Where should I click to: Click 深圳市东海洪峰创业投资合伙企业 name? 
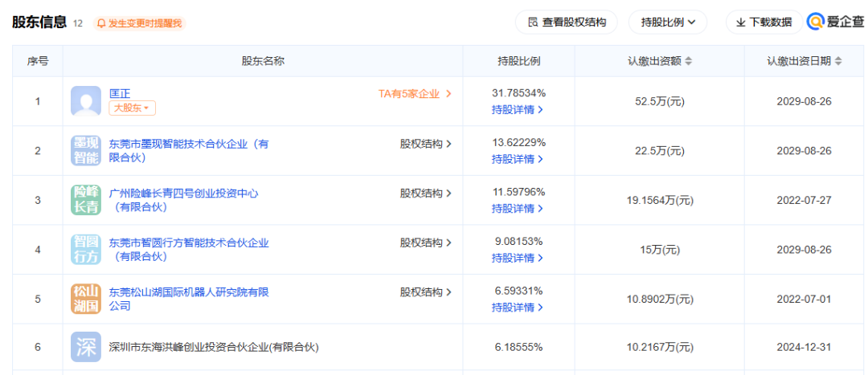pos(215,348)
